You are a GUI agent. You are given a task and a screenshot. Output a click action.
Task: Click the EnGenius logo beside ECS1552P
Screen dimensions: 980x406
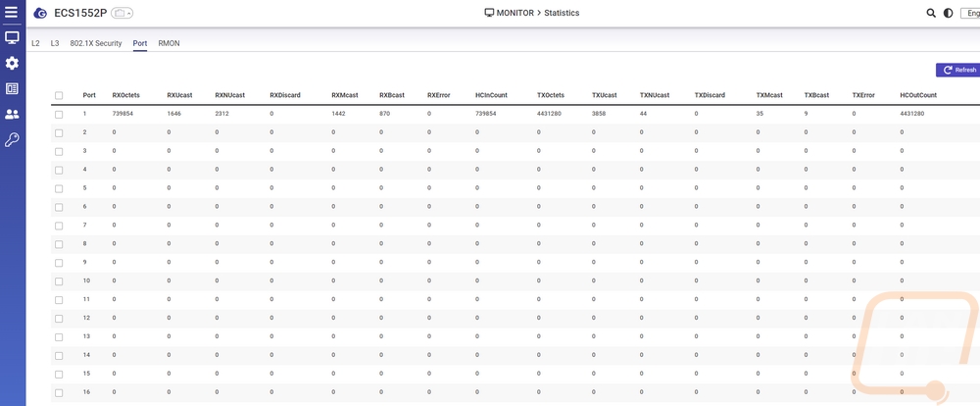tap(39, 14)
